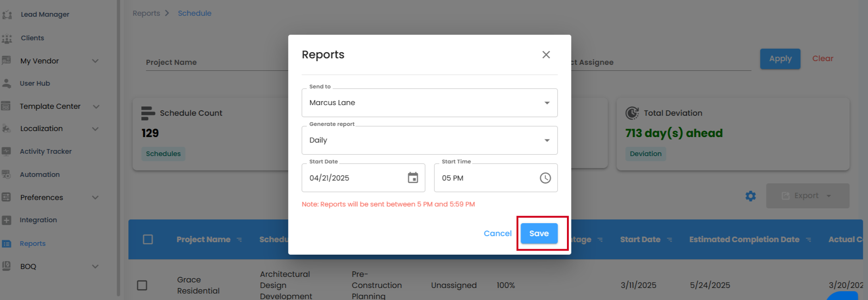Click the Start Time field 05 PM
The width and height of the screenshot is (868, 300).
496,178
